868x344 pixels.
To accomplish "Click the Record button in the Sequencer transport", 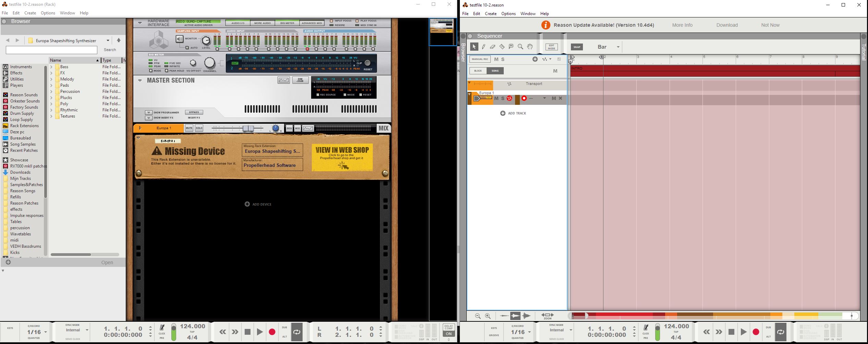I will pyautogui.click(x=756, y=332).
